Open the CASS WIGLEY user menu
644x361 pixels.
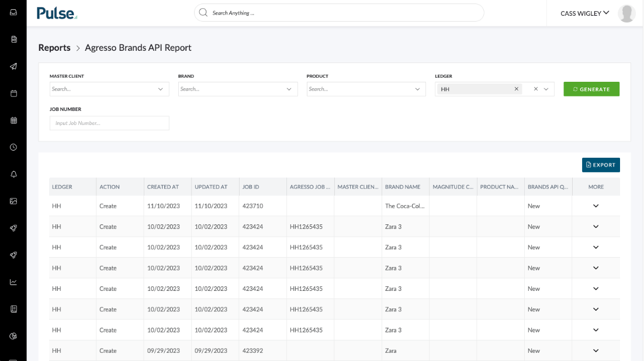[584, 13]
